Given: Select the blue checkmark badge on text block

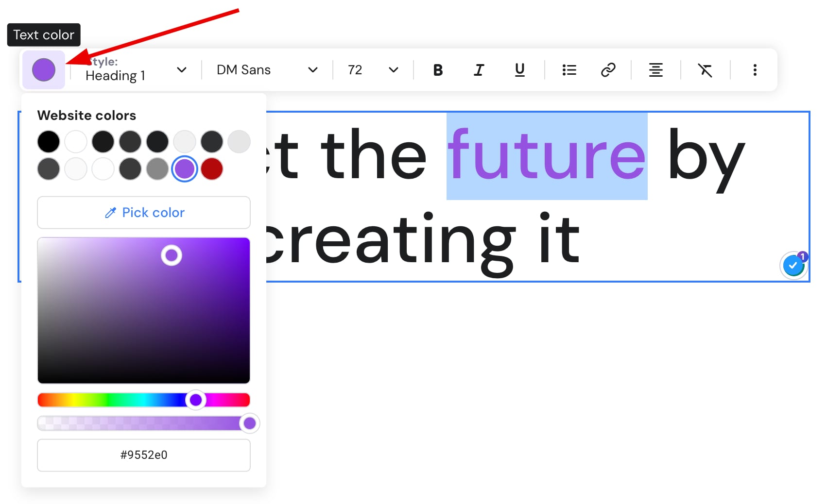Looking at the screenshot, I should point(793,265).
